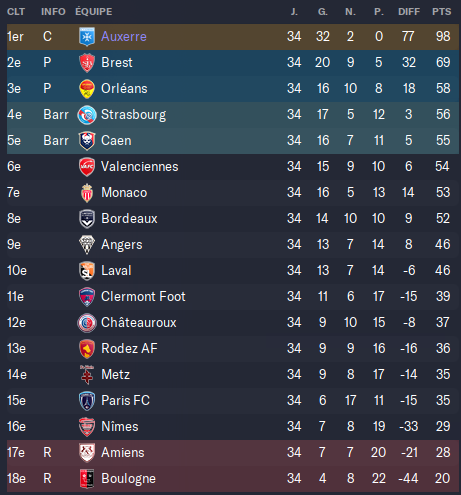Click the Clermont Foot team name
Image resolution: width=461 pixels, height=495 pixels.
[x=143, y=297]
